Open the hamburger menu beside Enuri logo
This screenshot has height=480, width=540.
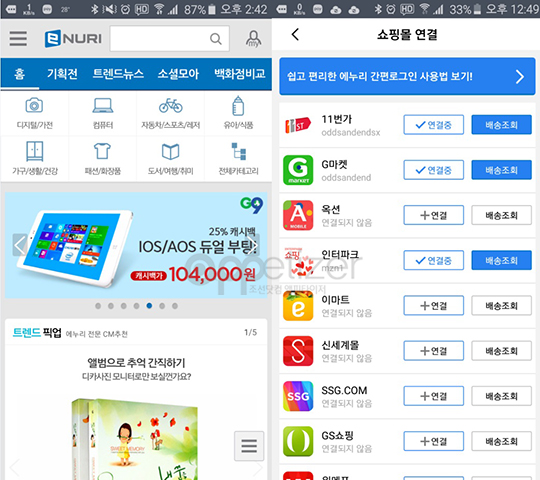click(x=18, y=38)
